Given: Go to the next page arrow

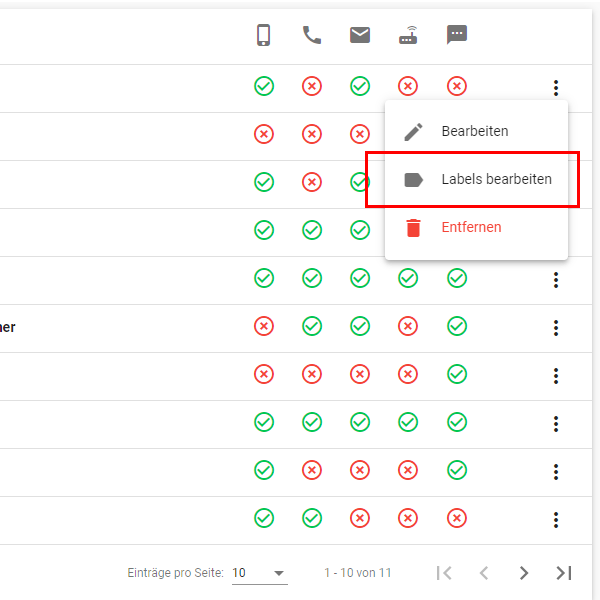Looking at the screenshot, I should click(523, 573).
